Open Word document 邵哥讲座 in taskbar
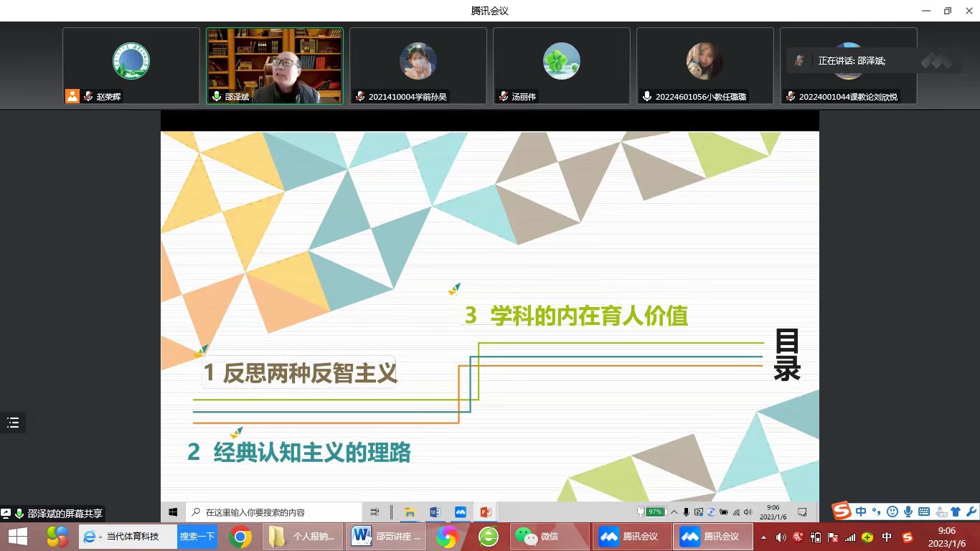 point(387,537)
